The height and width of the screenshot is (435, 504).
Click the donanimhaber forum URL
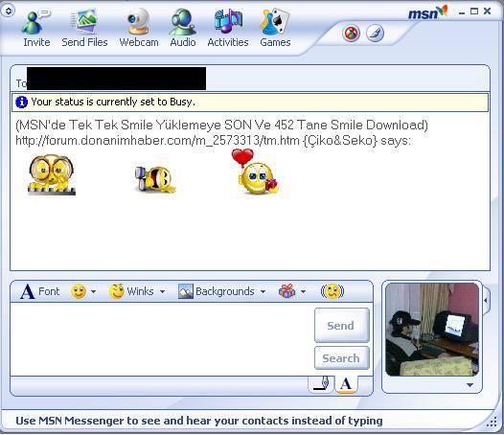click(x=157, y=141)
